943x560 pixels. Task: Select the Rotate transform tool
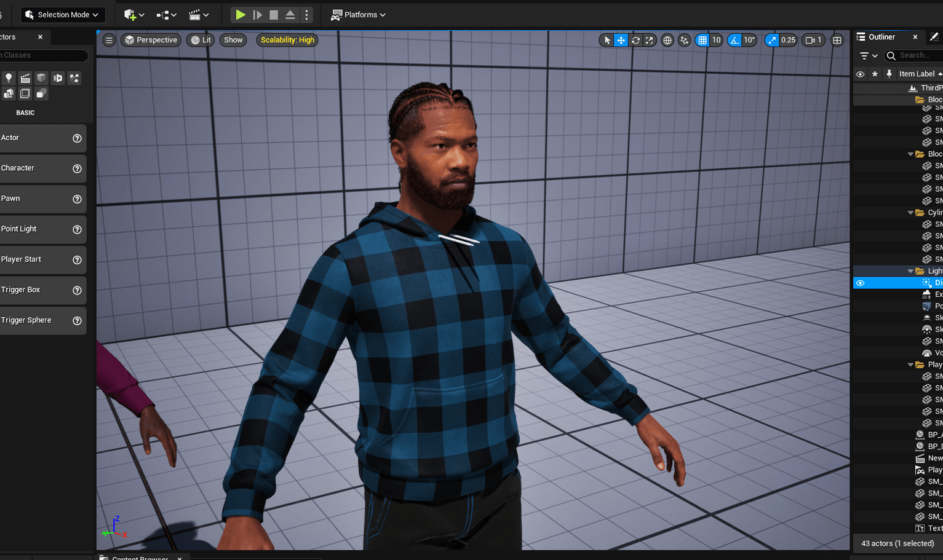click(635, 40)
